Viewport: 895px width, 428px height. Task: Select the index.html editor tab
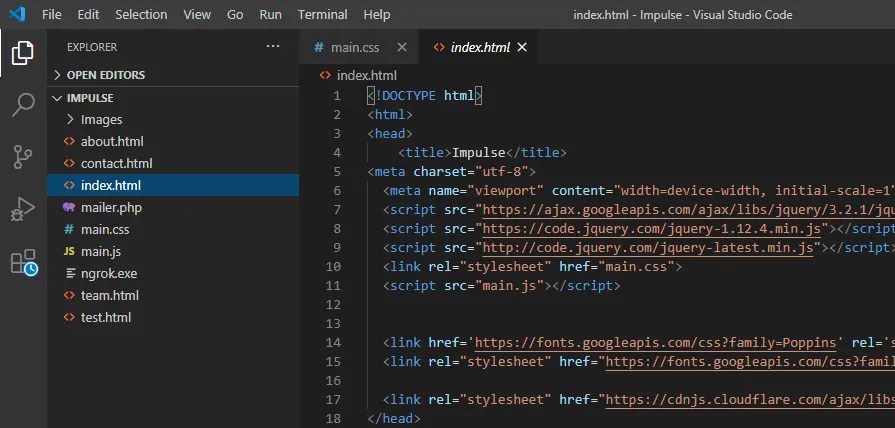coord(479,47)
